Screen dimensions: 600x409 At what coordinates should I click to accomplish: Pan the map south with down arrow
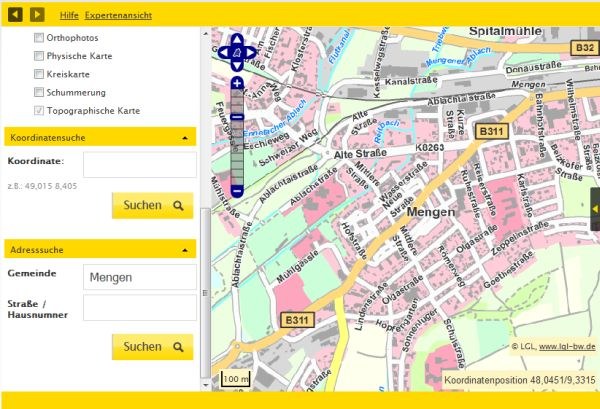[x=237, y=65]
